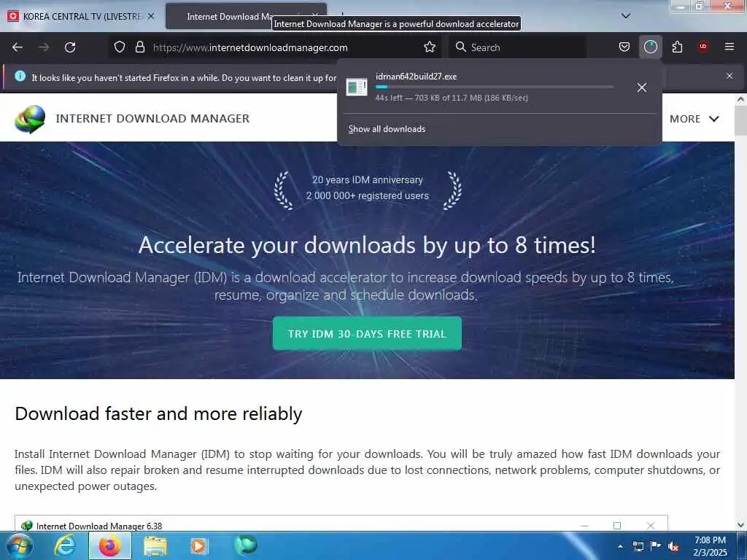Open Windows Explorer folder taskbar icon
This screenshot has height=560, width=747.
coord(155,546)
